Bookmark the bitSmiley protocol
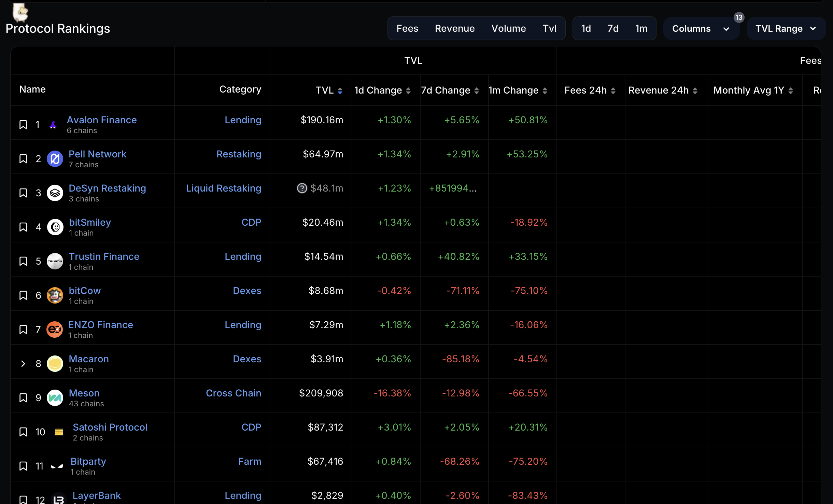Viewport: 833px width, 504px height. coord(23,227)
